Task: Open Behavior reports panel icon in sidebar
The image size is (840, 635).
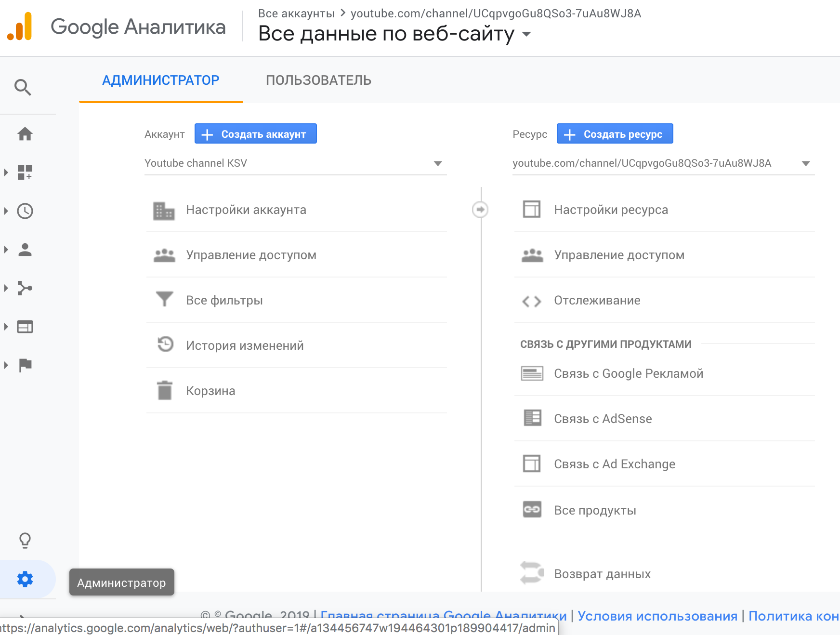Action: click(x=25, y=327)
